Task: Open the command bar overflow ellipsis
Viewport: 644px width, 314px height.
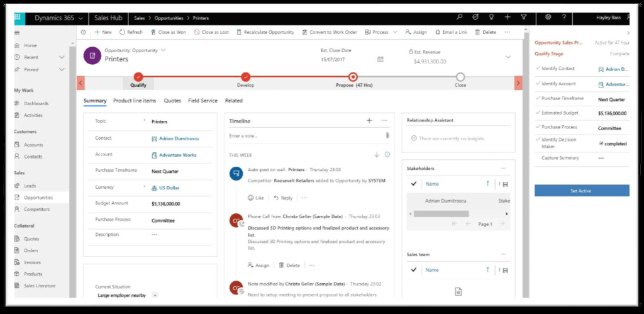Action: (x=508, y=32)
